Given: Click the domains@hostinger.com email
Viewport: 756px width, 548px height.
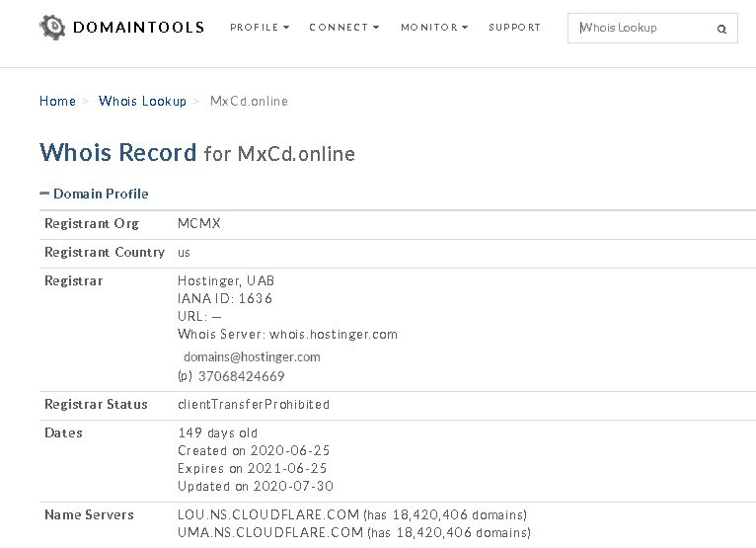Looking at the screenshot, I should [x=252, y=357].
